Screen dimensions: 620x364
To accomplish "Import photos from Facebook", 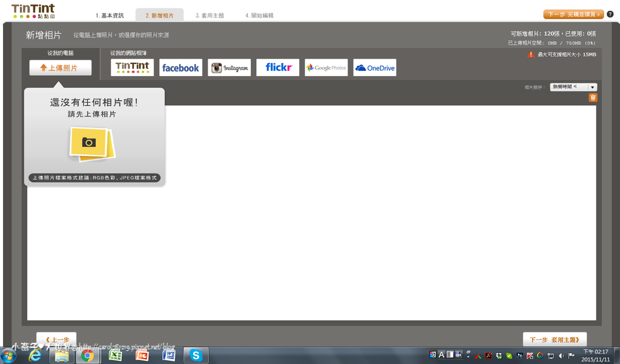I will (x=180, y=68).
